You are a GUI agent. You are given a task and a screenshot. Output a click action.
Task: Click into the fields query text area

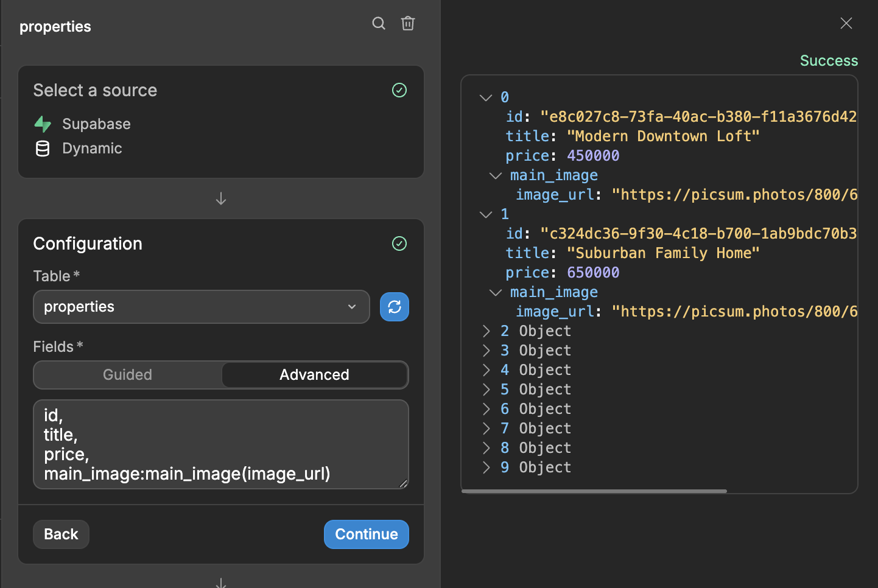click(220, 444)
